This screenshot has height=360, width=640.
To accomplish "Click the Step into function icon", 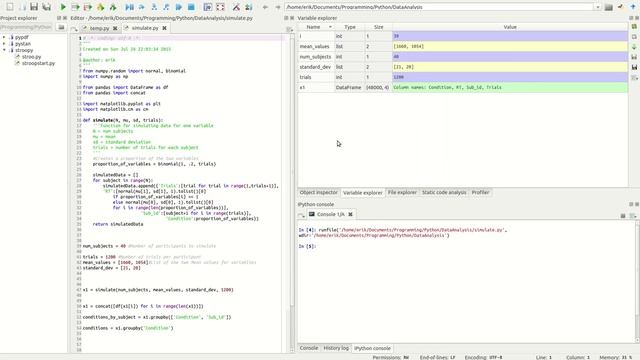I will click(154, 7).
